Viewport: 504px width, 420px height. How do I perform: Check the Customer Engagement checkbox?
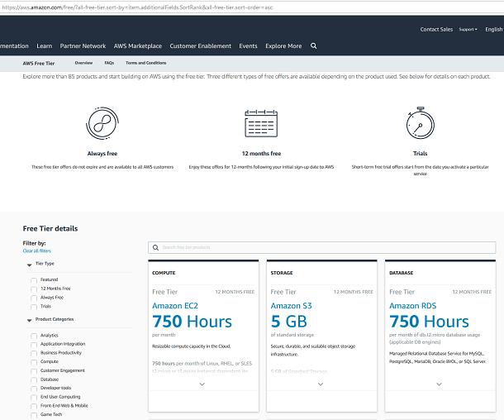click(34, 371)
